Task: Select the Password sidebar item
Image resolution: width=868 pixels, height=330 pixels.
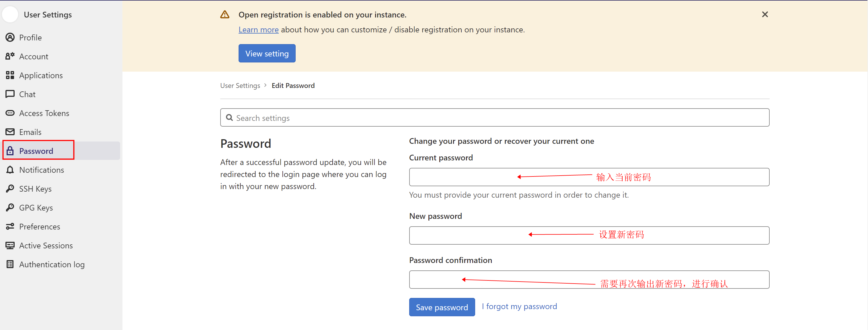Action: (36, 151)
